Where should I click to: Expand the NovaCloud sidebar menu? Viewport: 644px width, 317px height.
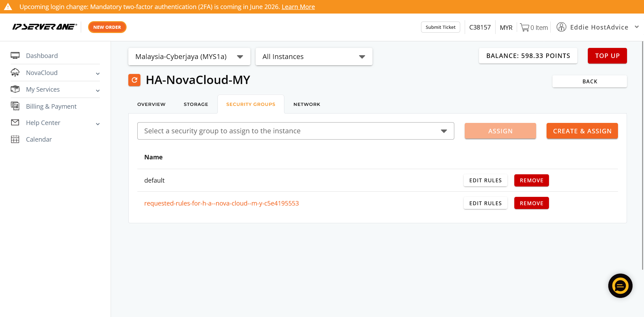tap(98, 74)
